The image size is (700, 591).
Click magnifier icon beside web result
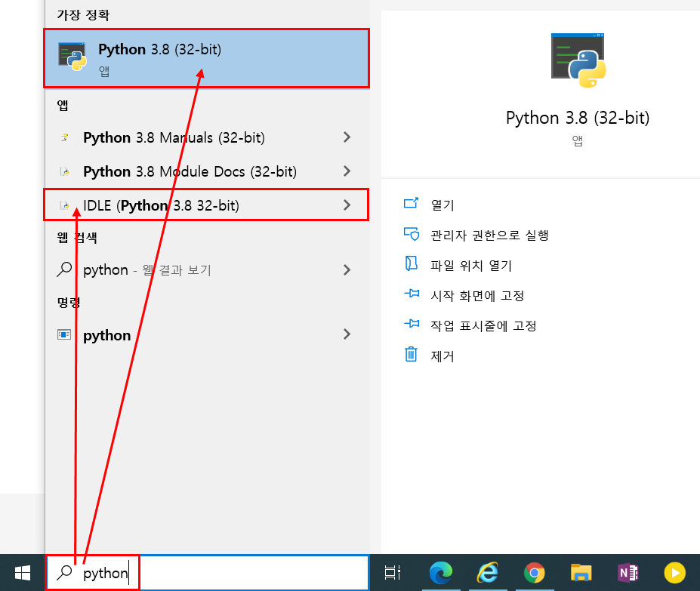[64, 269]
